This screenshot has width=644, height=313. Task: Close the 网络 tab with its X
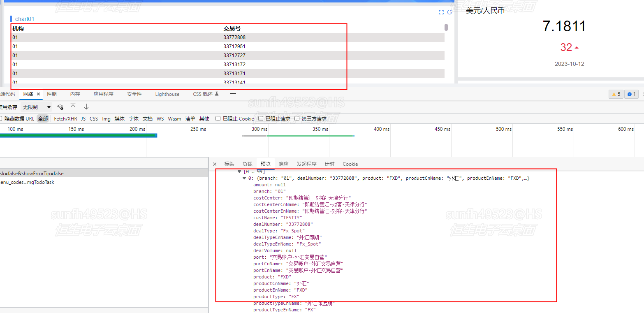39,94
